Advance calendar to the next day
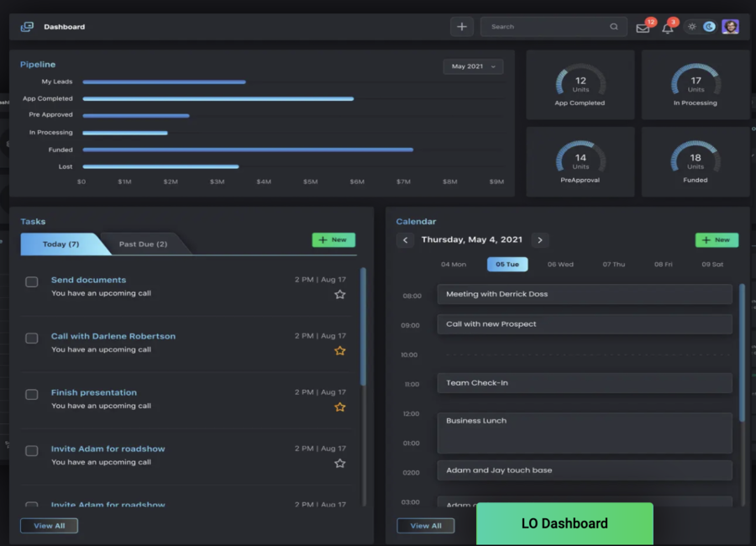Viewport: 756px width, 546px height. (x=540, y=240)
